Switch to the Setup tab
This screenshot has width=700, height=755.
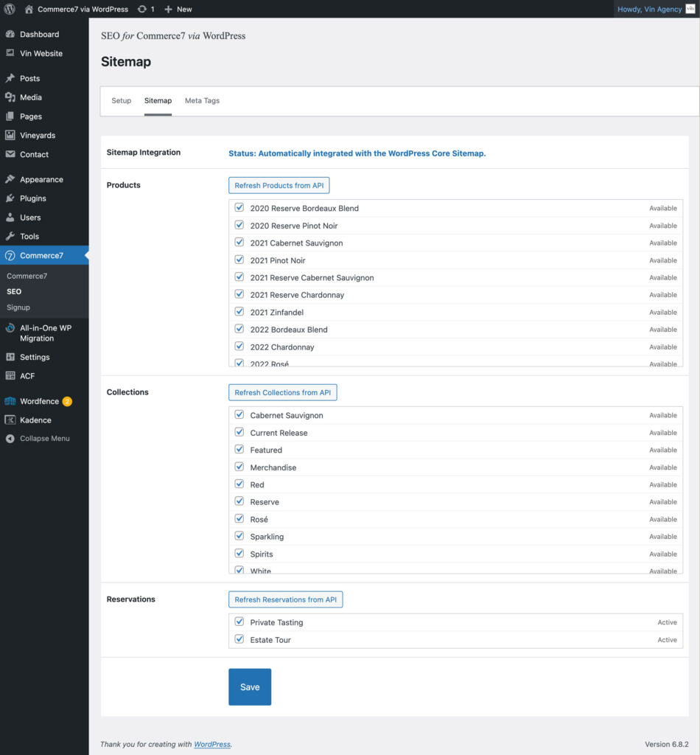click(121, 101)
